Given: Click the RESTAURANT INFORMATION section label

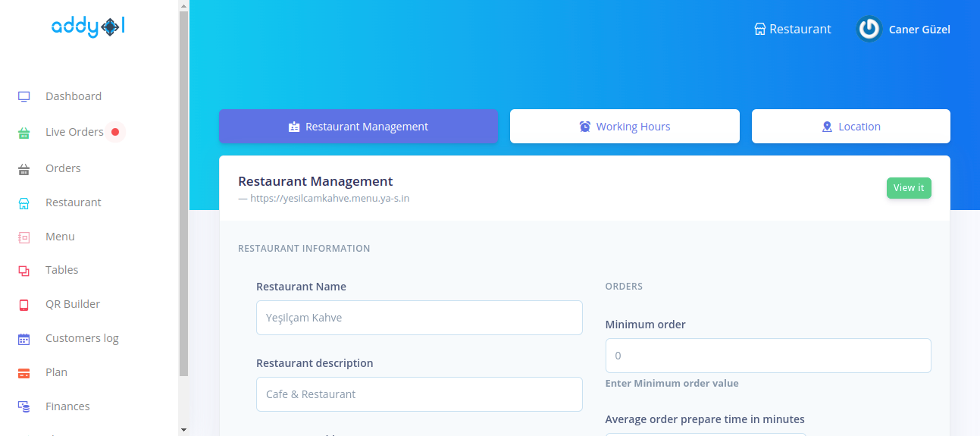Looking at the screenshot, I should (x=304, y=249).
